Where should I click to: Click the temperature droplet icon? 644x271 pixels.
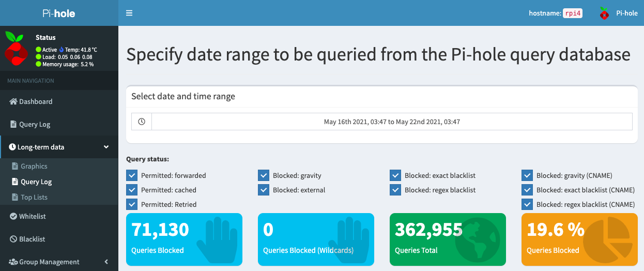tap(61, 50)
